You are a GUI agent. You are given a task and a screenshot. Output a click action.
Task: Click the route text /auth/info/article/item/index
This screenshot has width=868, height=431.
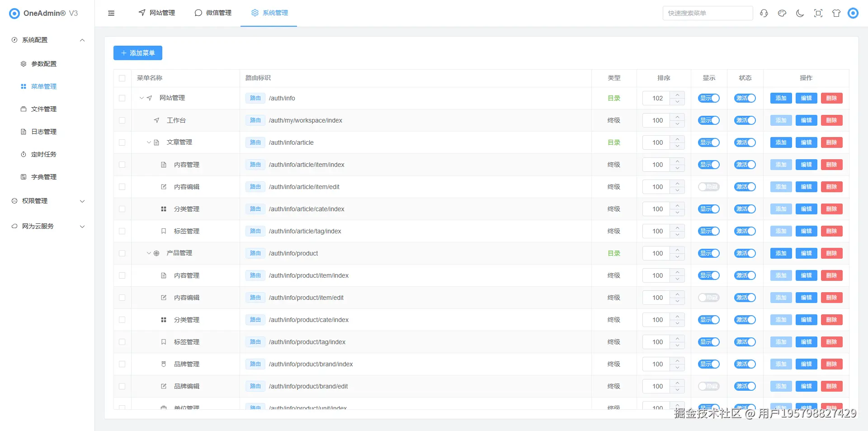pos(307,165)
